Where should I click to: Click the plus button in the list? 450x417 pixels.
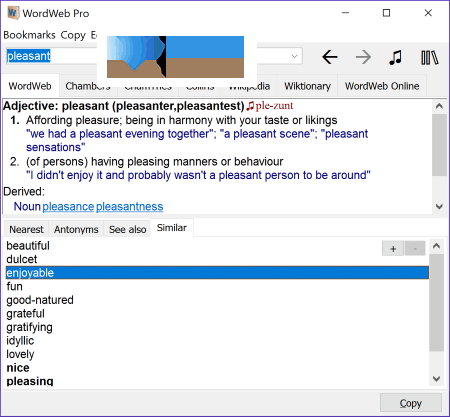coord(393,248)
